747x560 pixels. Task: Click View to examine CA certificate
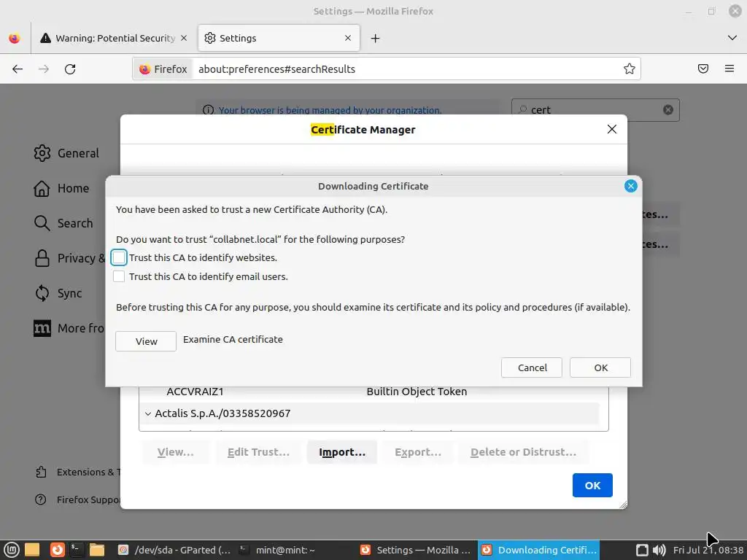point(146,341)
